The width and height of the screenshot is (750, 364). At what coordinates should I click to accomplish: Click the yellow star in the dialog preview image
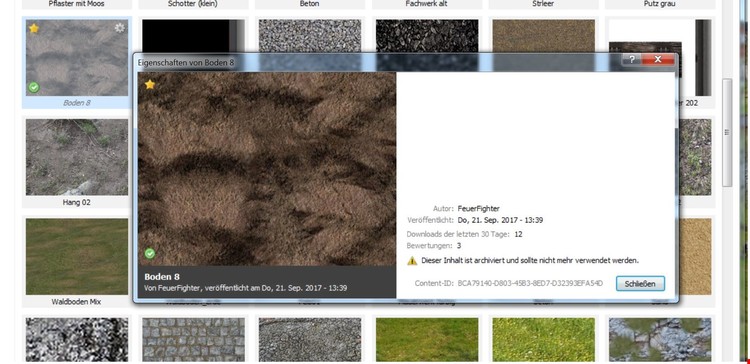tap(150, 85)
